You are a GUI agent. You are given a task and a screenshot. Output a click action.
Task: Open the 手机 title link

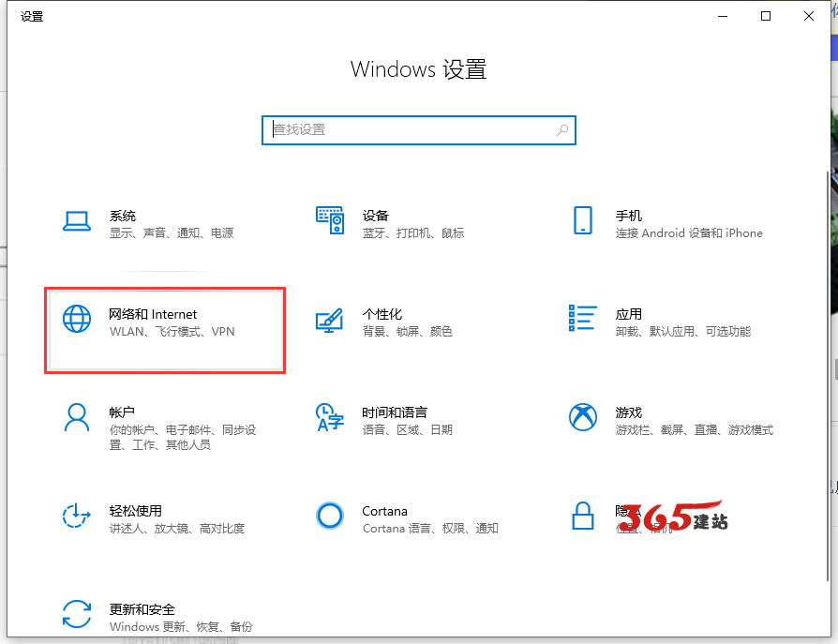click(628, 216)
